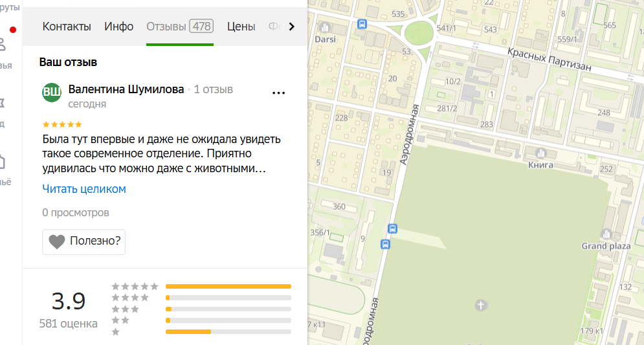
Task: Click the Grand plaza marker on the map
Action: [x=606, y=234]
